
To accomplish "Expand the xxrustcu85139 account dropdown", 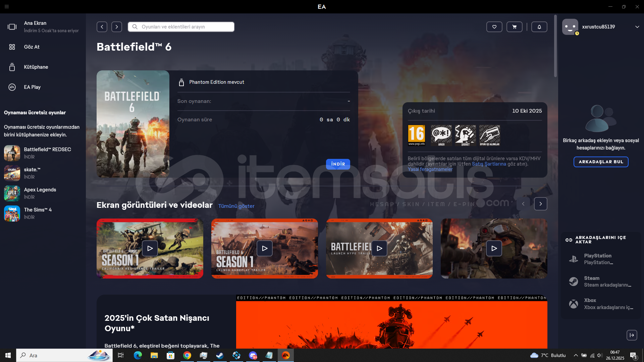I will coord(637,27).
